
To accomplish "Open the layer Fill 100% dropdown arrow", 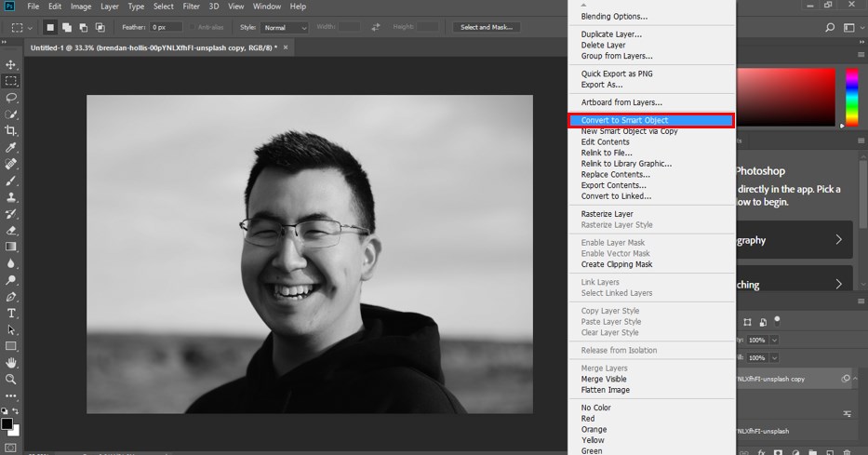I will (x=774, y=357).
